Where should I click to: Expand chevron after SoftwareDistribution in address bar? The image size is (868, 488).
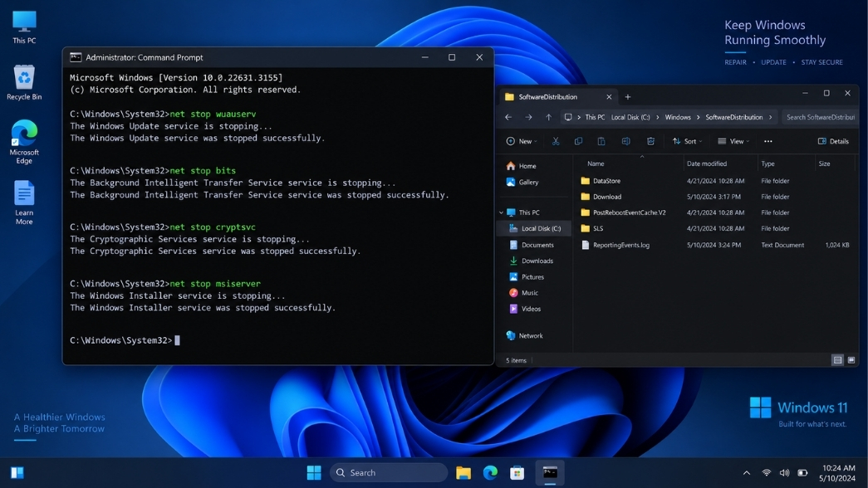pos(770,117)
